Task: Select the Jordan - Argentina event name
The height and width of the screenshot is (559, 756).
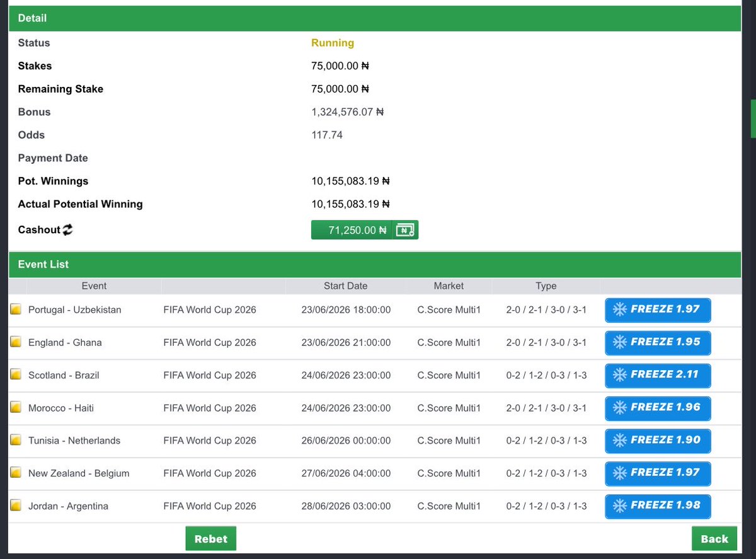Action: tap(68, 506)
